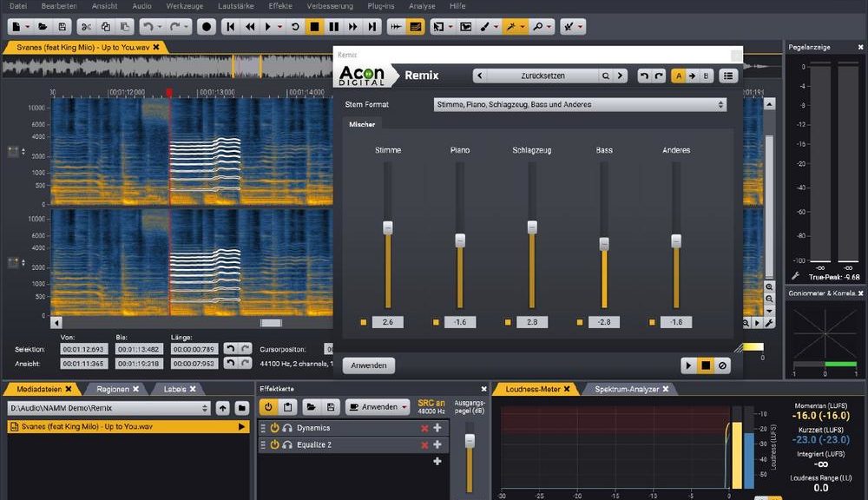The width and height of the screenshot is (868, 500).
Task: Expand the media folder path dropdown
Action: coord(205,407)
